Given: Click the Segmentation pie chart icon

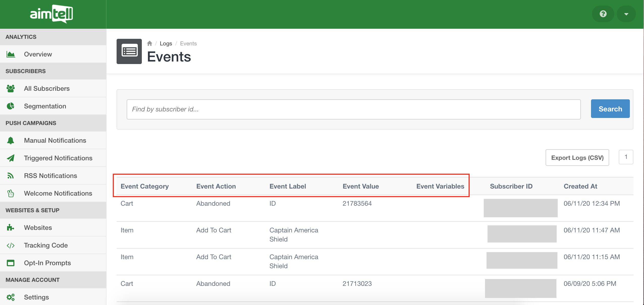Looking at the screenshot, I should pyautogui.click(x=11, y=106).
